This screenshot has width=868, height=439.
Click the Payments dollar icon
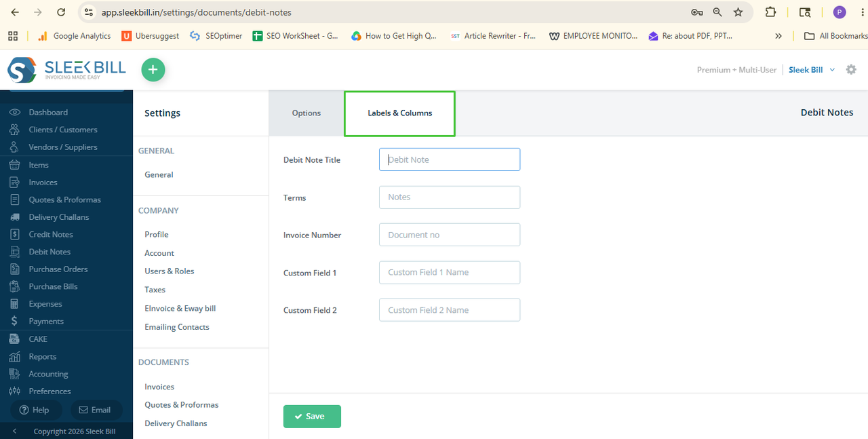15,321
